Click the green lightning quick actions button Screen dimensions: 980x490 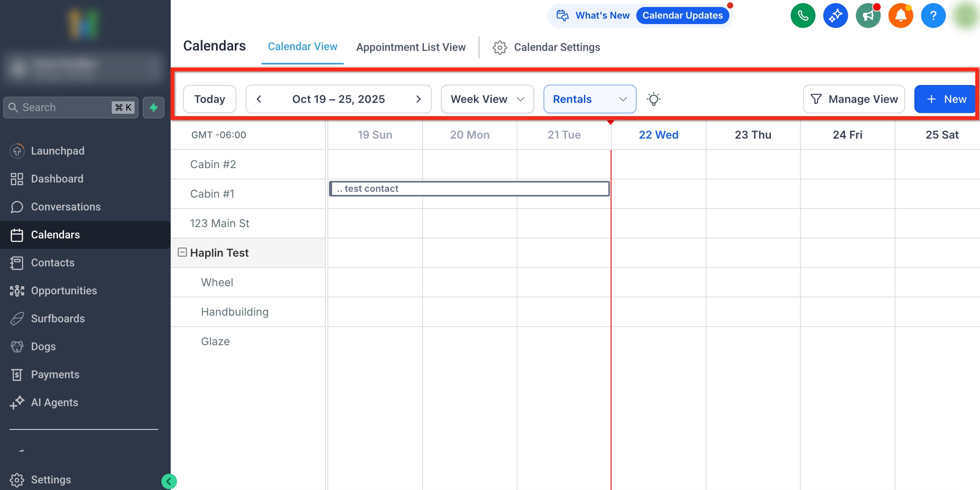154,107
